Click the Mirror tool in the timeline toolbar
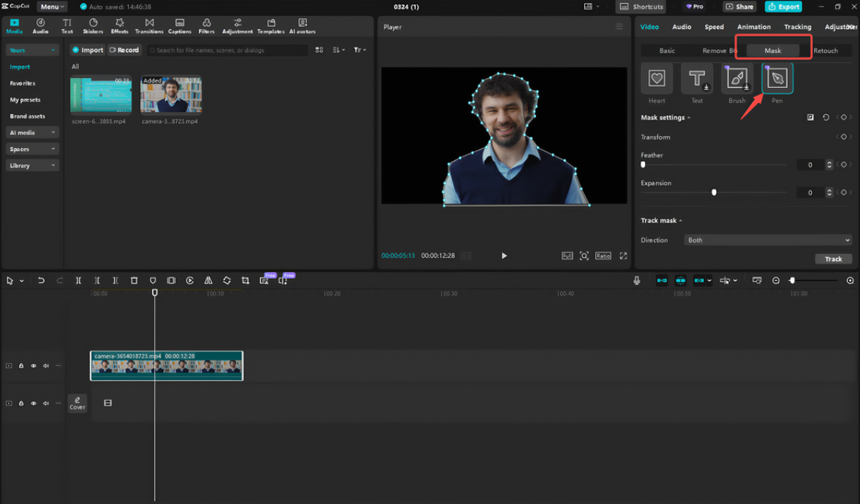The image size is (860, 504). 208,280
